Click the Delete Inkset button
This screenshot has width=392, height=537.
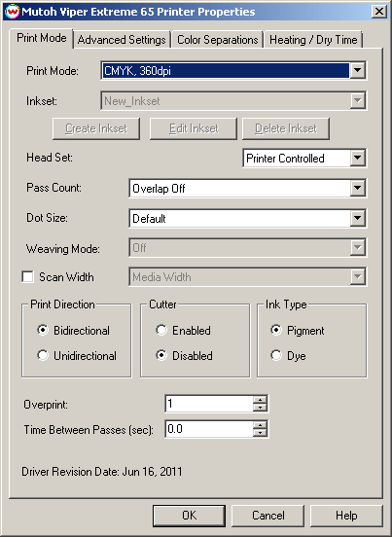click(x=286, y=128)
